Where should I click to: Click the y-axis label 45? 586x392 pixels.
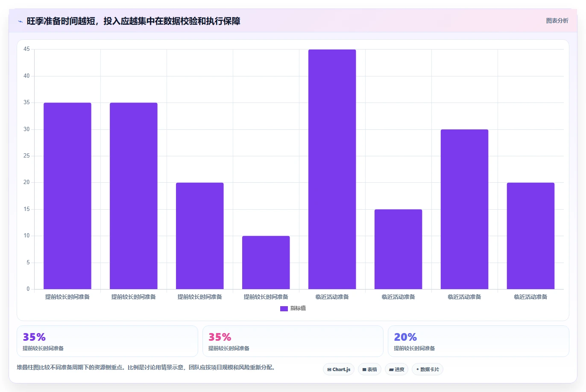(26, 49)
